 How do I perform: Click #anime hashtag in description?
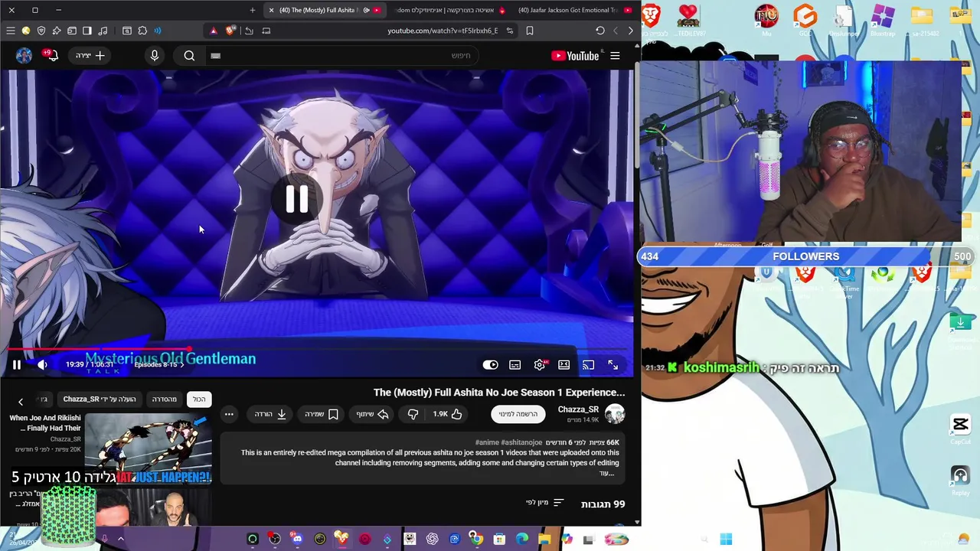(x=487, y=442)
